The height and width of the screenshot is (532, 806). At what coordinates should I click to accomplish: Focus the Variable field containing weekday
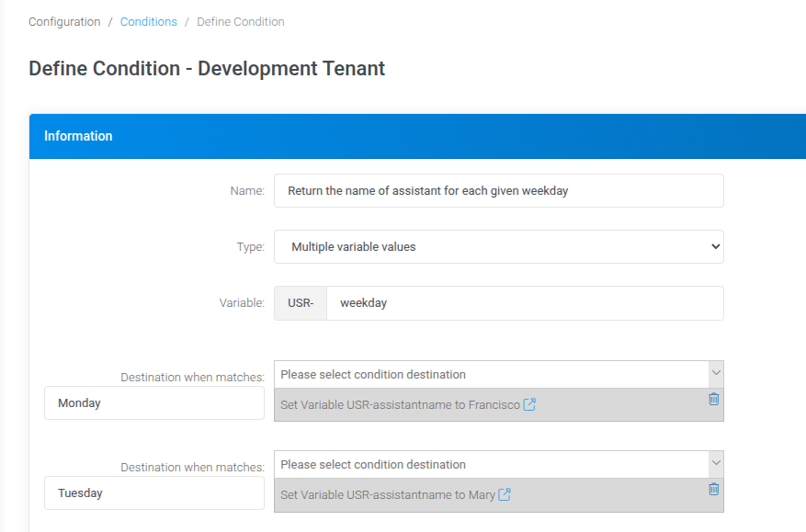[x=524, y=303]
